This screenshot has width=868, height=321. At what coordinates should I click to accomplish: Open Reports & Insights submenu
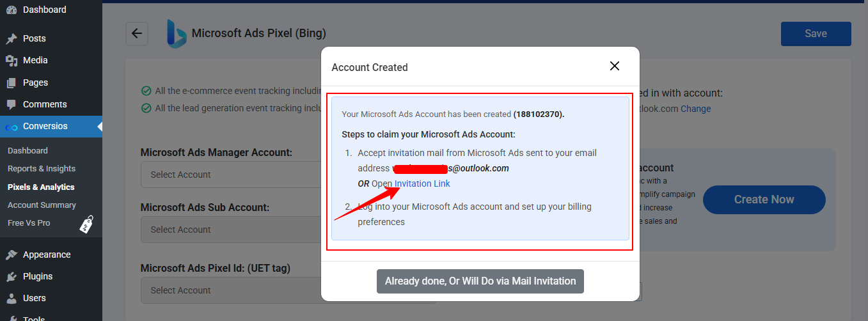42,168
